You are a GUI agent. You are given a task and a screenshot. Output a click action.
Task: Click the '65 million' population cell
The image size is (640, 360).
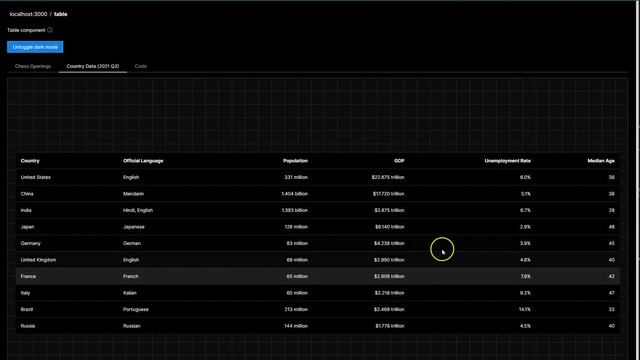point(297,276)
